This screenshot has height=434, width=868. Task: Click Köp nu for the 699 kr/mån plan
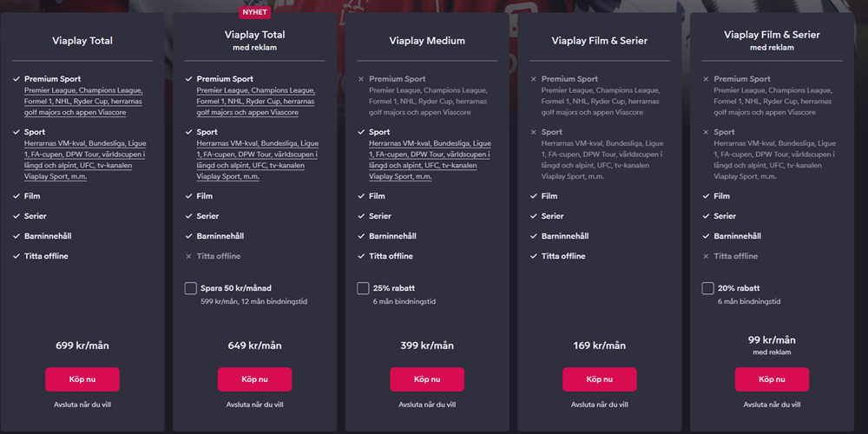coord(82,379)
